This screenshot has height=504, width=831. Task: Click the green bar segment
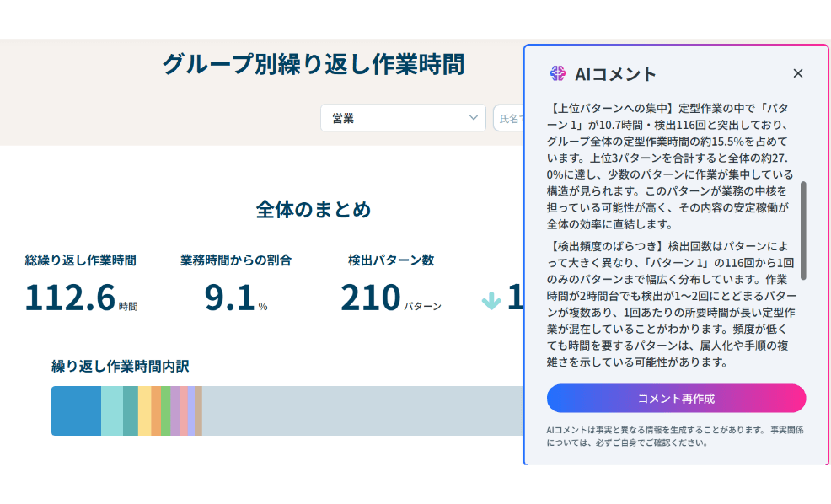coord(166,410)
